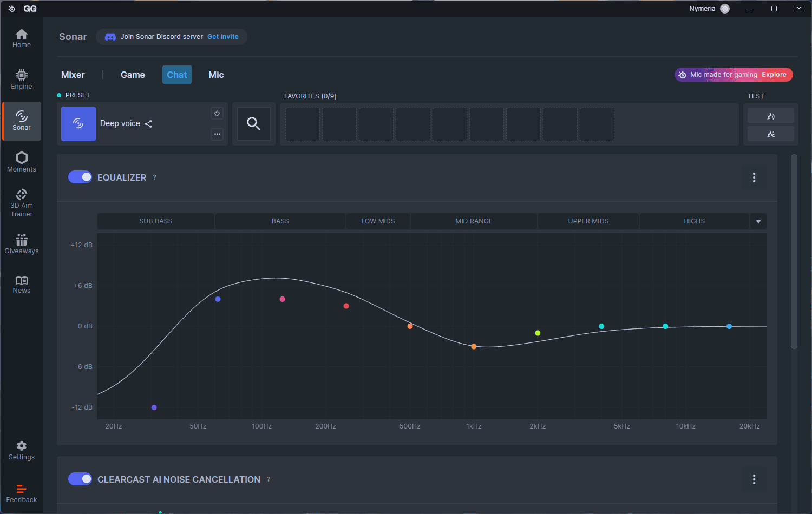Disable the Equalizer toggle
The width and height of the screenshot is (812, 514).
click(80, 177)
